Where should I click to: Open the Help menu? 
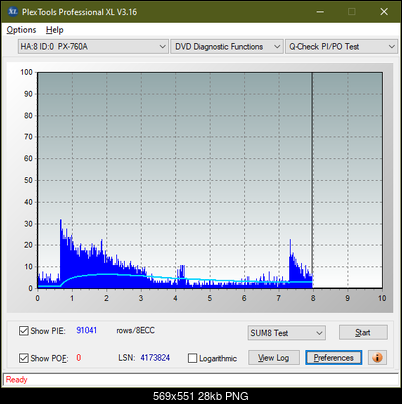(55, 30)
